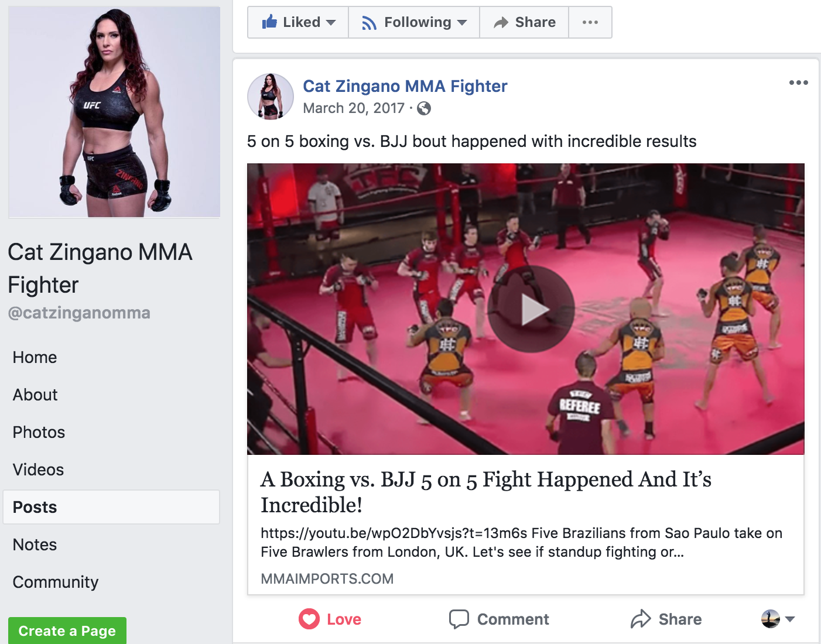Open the comment-as profile selector dropdown

778,619
